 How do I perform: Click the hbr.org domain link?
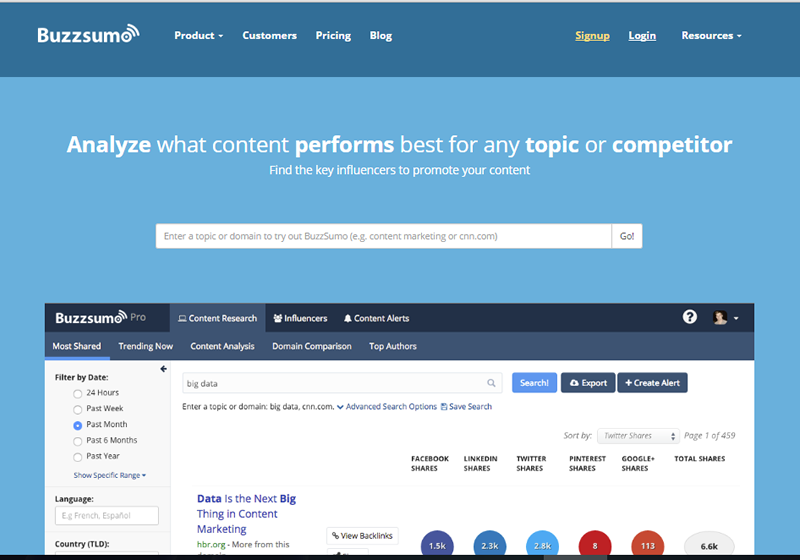click(x=211, y=544)
